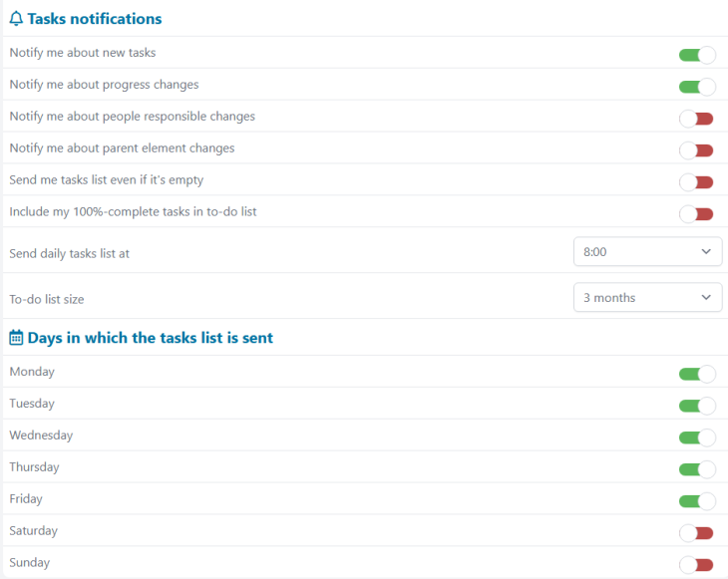Enable including 100%-complete tasks in to-do list
This screenshot has height=579, width=728.
[696, 214]
